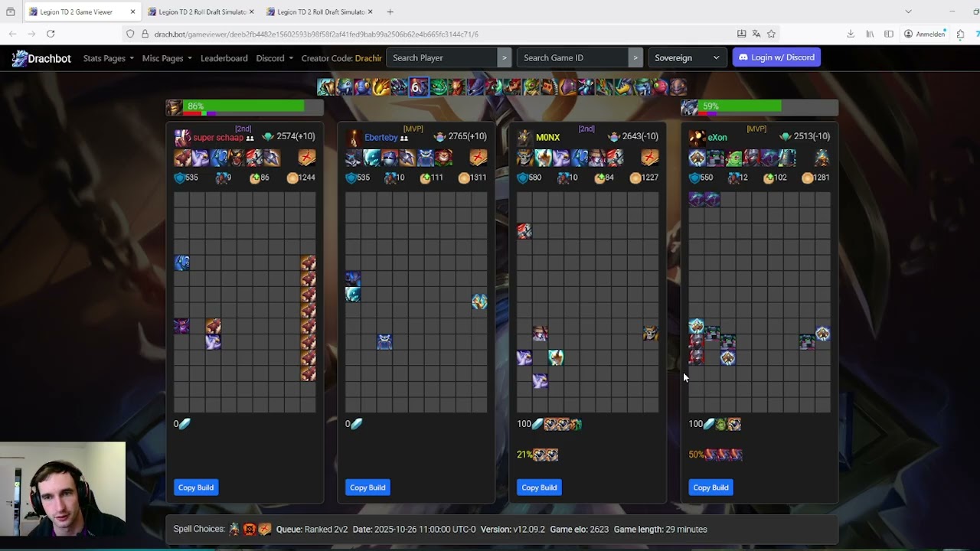
Task: Submit the Search Game ID arrow button
Action: coord(635,57)
